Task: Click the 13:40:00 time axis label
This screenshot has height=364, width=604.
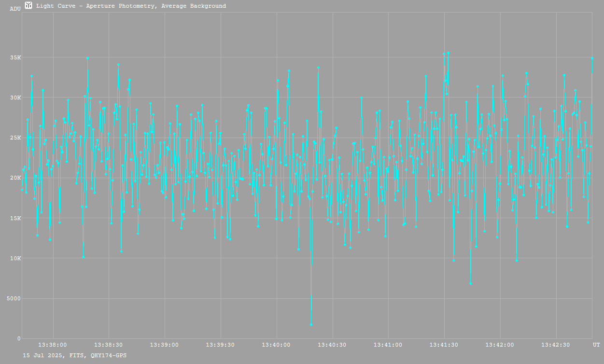Action: pos(277,345)
